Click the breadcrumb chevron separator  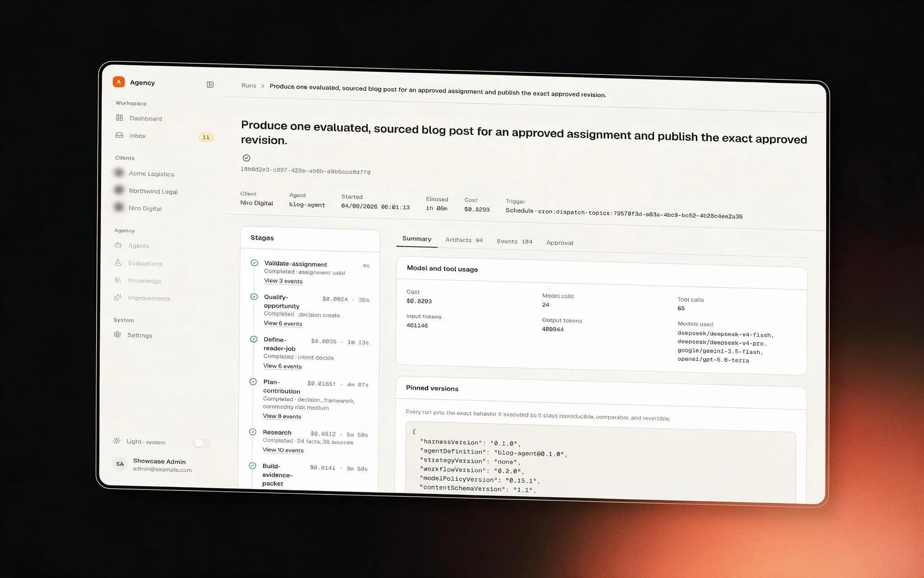click(263, 86)
